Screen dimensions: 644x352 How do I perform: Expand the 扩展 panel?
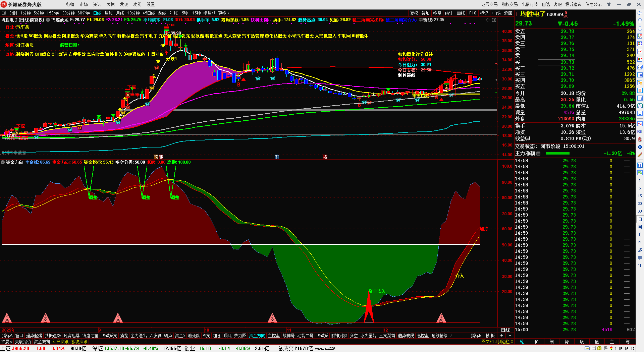6,342
